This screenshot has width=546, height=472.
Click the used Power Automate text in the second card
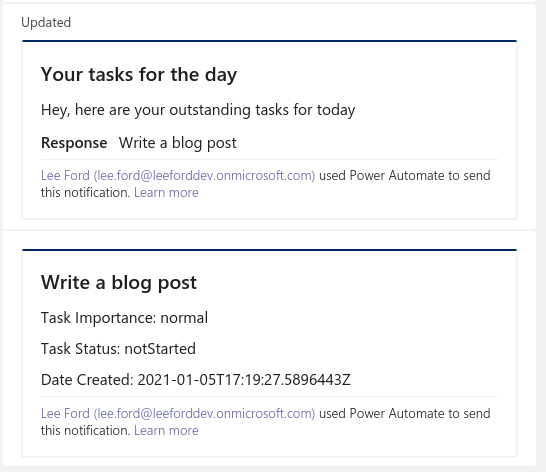click(405, 413)
